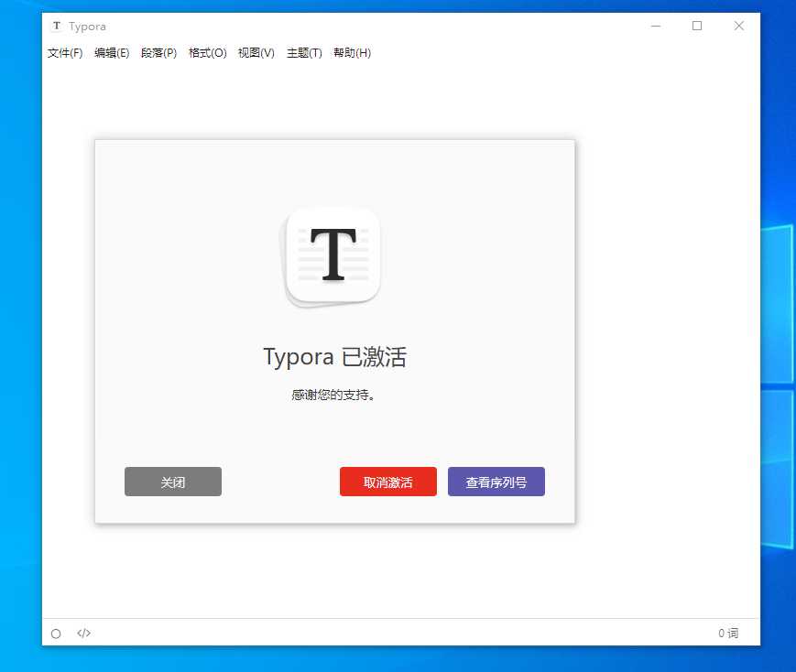Image resolution: width=796 pixels, height=672 pixels.
Task: Click the purple 查看序列号 button
Action: tap(496, 482)
